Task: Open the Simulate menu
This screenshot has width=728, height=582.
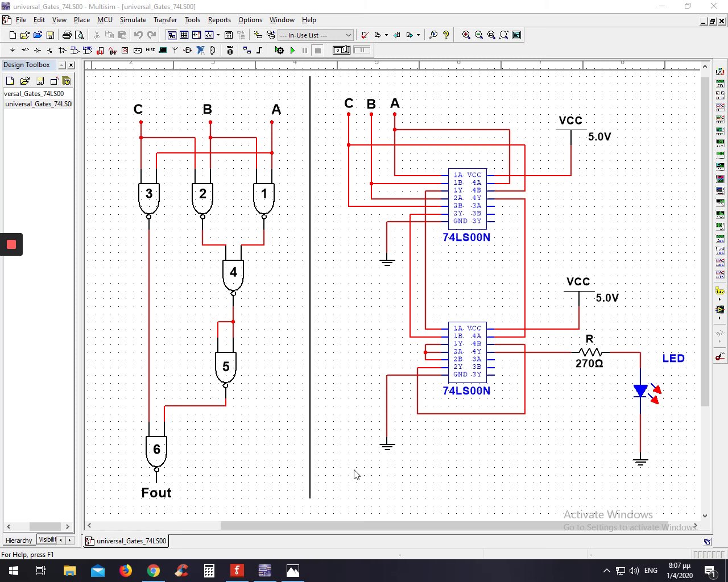Action: click(x=133, y=20)
